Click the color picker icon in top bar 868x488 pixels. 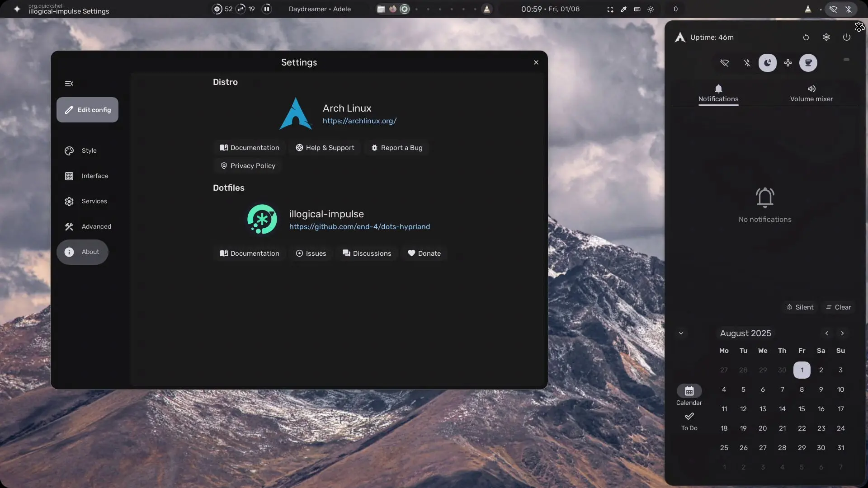tap(623, 9)
